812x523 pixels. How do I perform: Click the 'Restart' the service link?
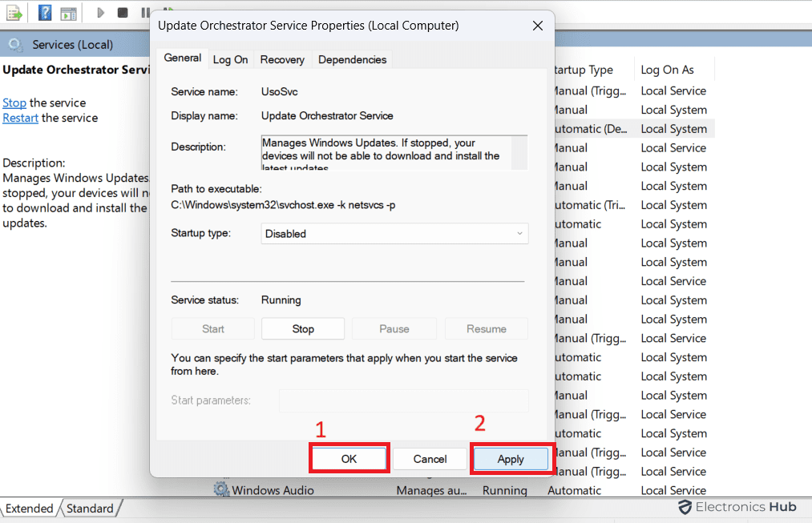(x=20, y=118)
